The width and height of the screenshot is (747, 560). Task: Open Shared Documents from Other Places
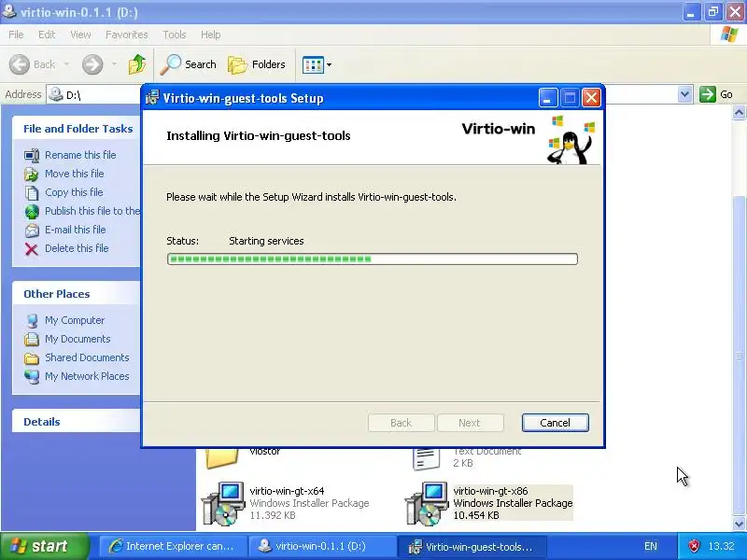87,357
